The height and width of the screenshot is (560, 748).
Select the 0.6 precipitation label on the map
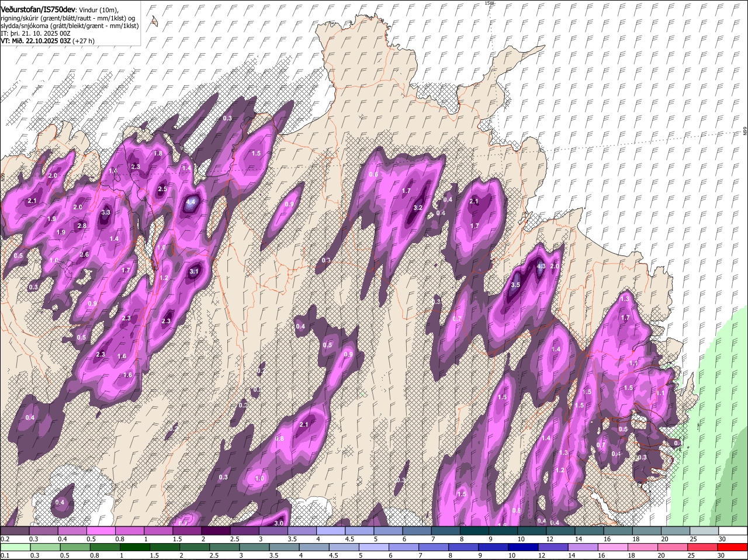tap(374, 174)
